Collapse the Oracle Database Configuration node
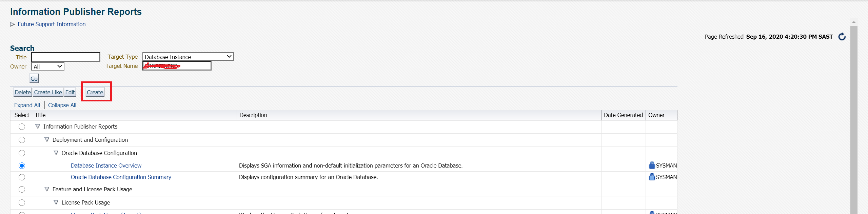 click(x=56, y=153)
